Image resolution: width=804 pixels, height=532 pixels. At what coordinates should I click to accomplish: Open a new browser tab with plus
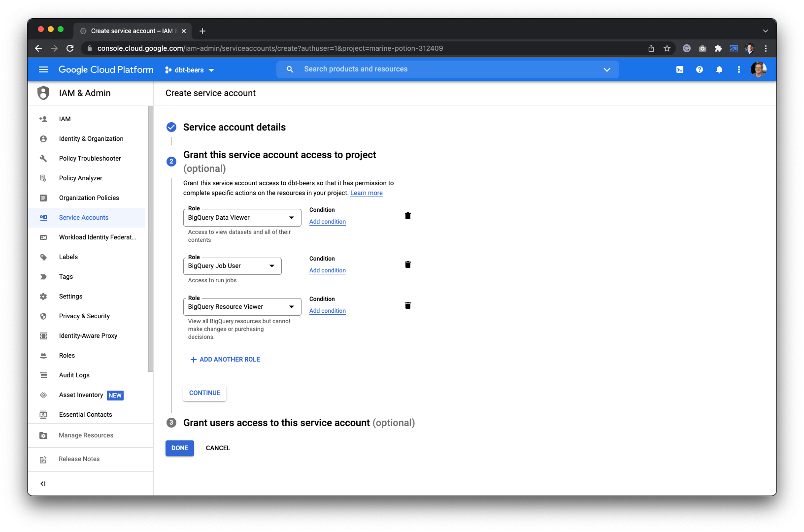[x=202, y=31]
